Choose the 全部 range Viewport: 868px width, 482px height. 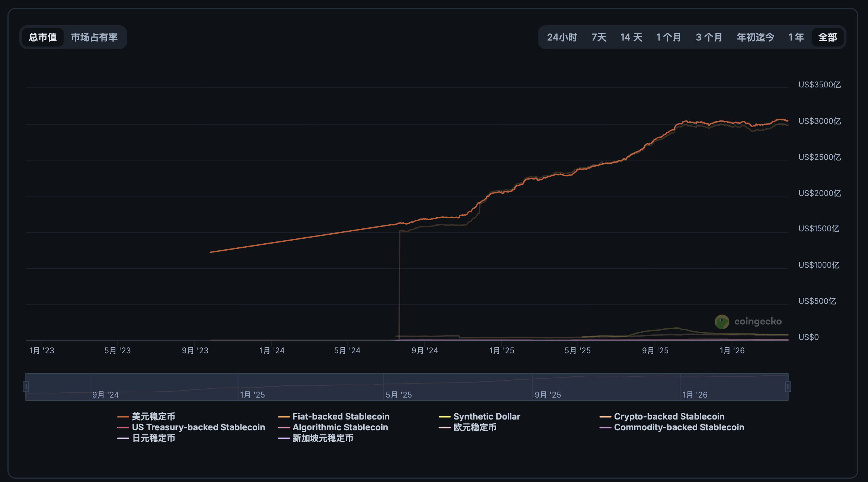coord(827,37)
